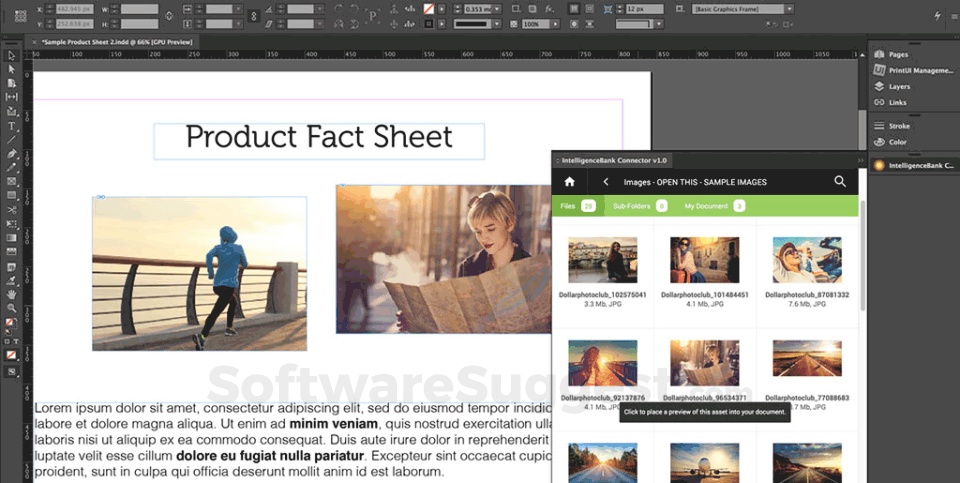Click the X position field
The height and width of the screenshot is (483, 960).
[x=75, y=9]
